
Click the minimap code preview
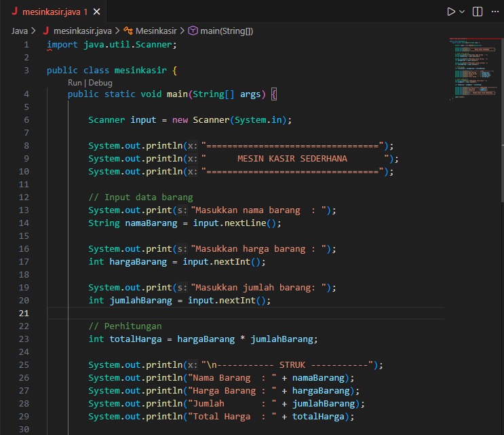point(472,68)
